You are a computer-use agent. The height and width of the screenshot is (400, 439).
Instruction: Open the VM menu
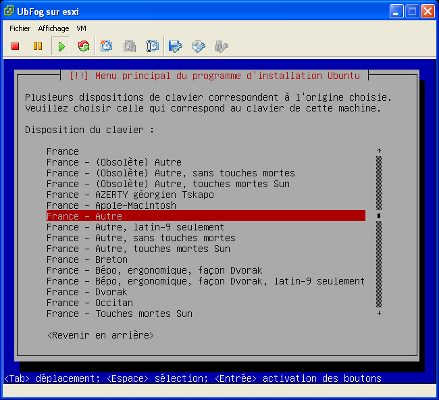coord(81,29)
